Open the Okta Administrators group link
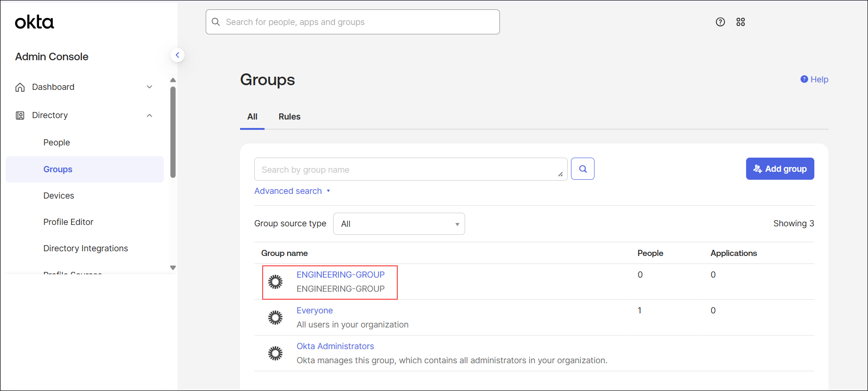The image size is (868, 391). [335, 346]
